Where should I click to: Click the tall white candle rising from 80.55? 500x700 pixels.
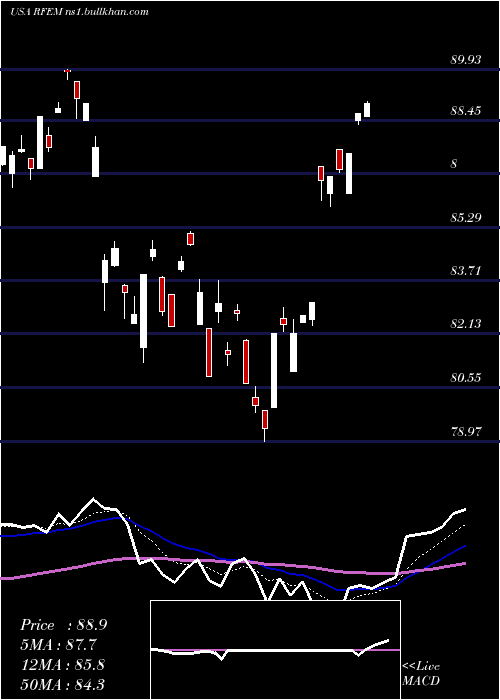point(274,370)
